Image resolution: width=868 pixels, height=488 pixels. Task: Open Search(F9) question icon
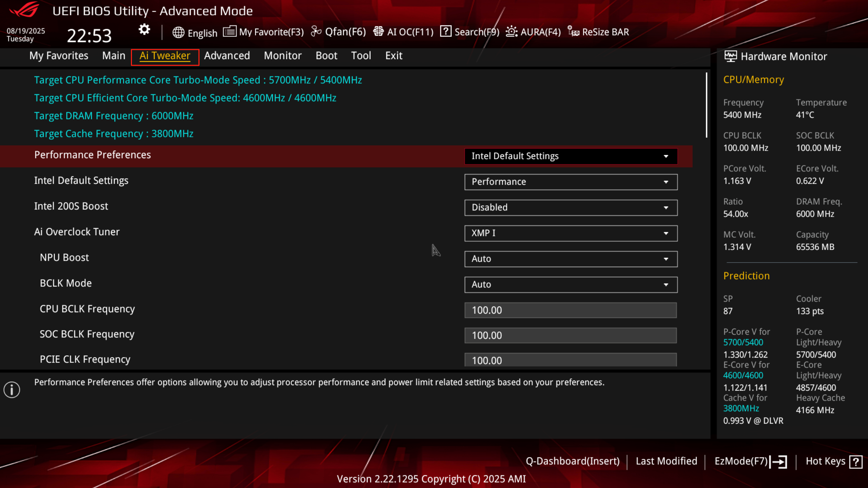coord(446,31)
